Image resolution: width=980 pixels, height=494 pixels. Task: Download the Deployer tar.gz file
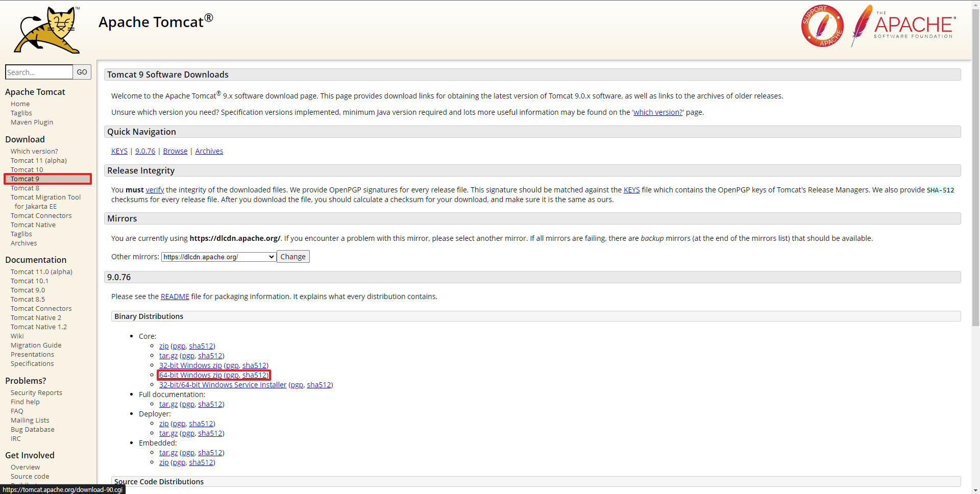click(x=168, y=433)
